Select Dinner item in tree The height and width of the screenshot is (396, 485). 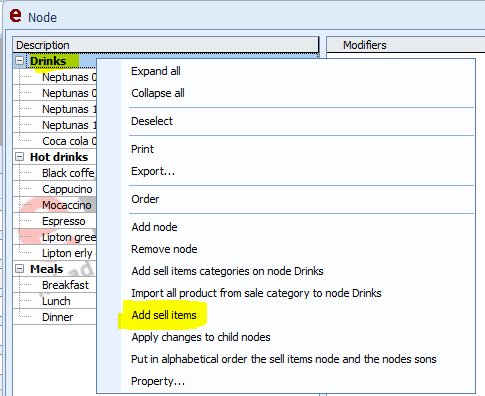pos(57,317)
